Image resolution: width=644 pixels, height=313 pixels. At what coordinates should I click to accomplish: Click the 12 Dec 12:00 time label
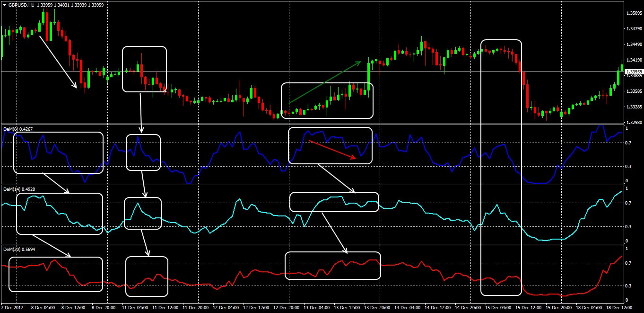point(256,308)
